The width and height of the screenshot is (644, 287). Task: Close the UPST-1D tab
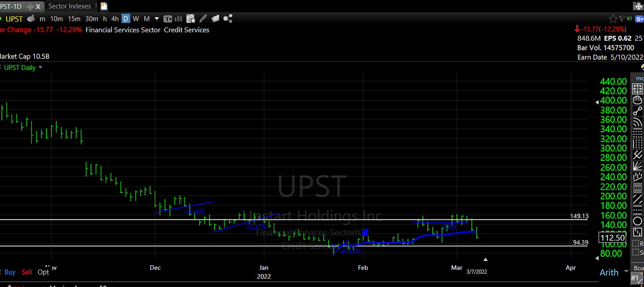(x=38, y=7)
